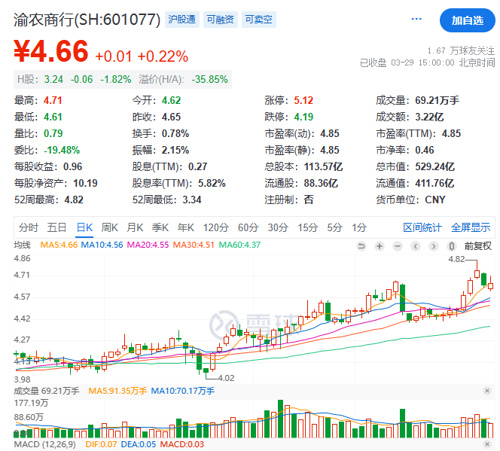The height and width of the screenshot is (451, 500).
Task: Shift chart right with the right arrow icon
Action: click(433, 246)
